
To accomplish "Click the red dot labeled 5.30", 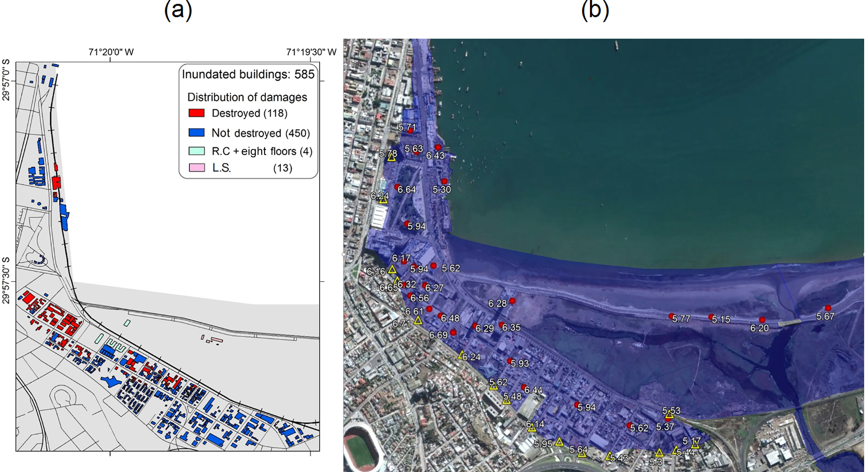I will point(444,182).
